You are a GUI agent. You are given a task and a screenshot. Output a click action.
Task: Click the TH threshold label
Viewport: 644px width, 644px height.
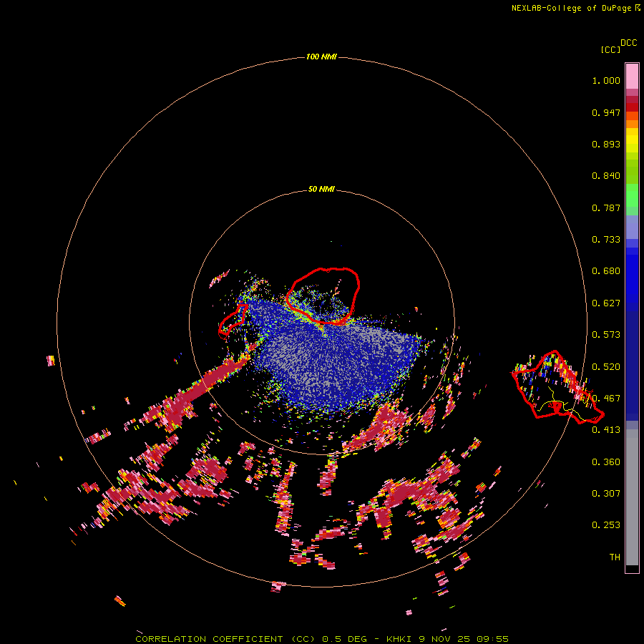615,557
